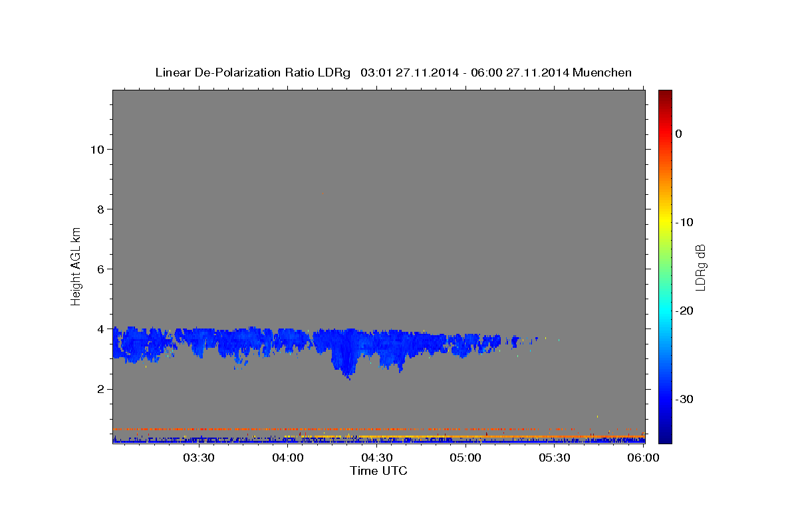Click the 'Height AGL km' axis label
The image size is (798, 532).
point(76,266)
